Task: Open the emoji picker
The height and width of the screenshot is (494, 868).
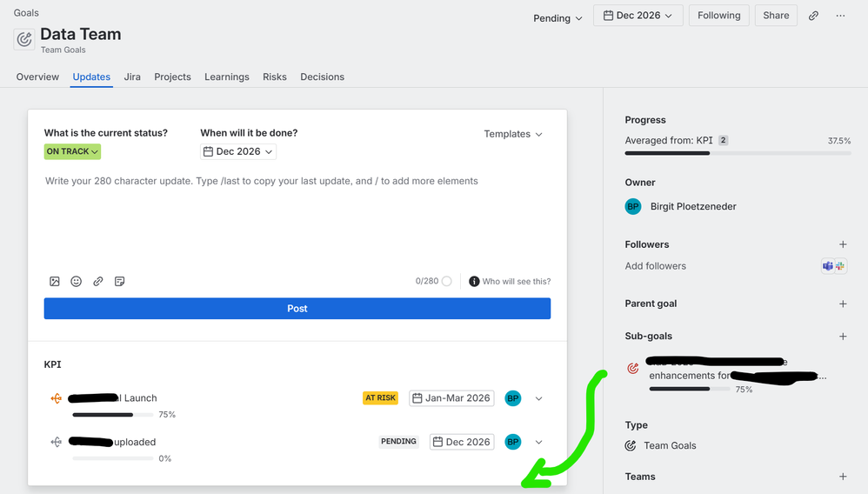Action: pyautogui.click(x=77, y=281)
